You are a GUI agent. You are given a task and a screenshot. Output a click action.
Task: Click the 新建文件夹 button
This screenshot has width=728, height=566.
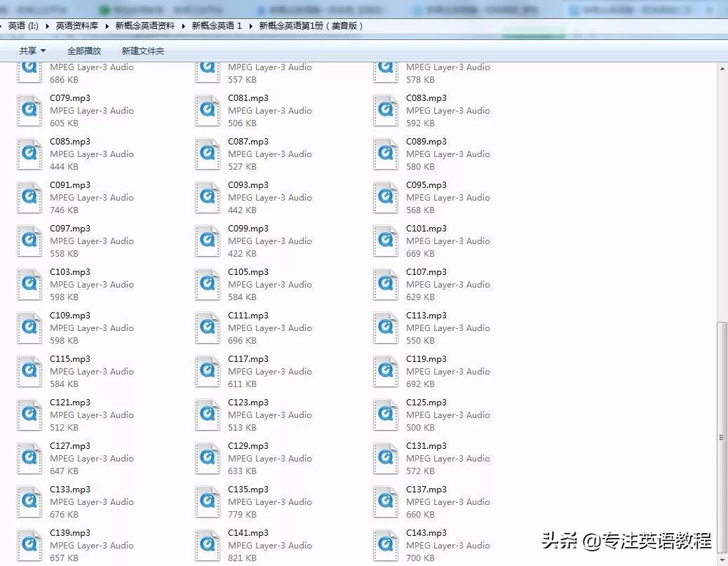click(143, 50)
